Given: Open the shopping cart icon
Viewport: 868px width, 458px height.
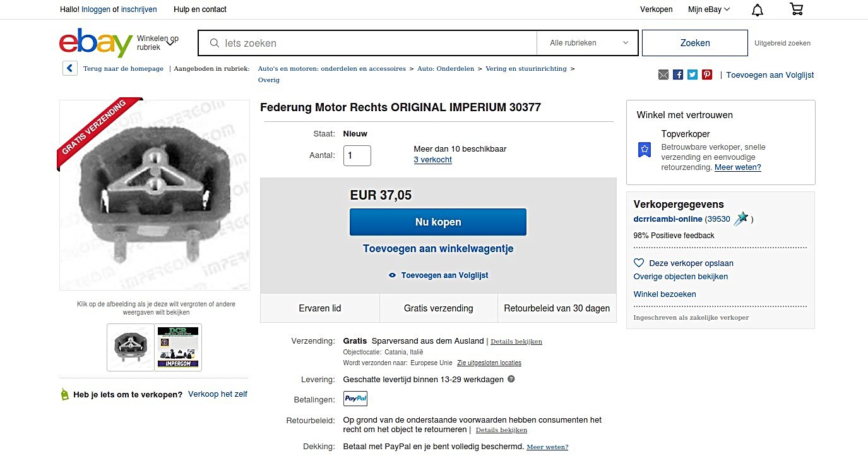Looking at the screenshot, I should point(796,9).
